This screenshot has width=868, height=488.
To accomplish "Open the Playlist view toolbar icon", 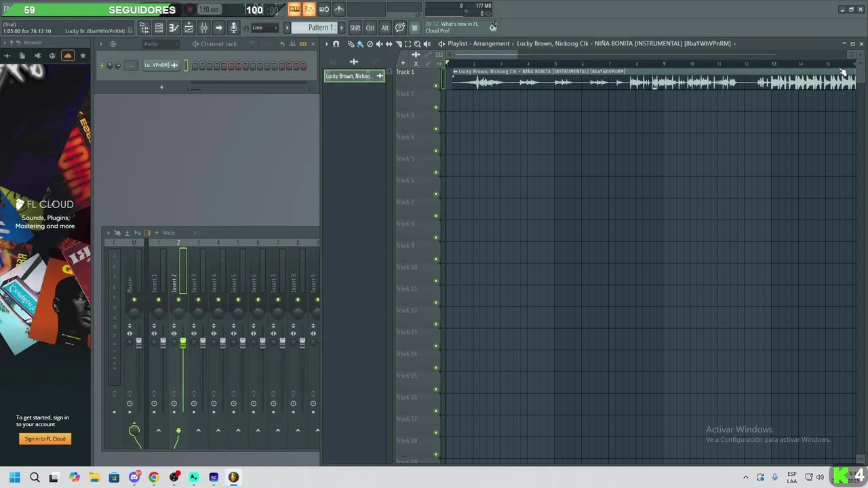I will [189, 28].
